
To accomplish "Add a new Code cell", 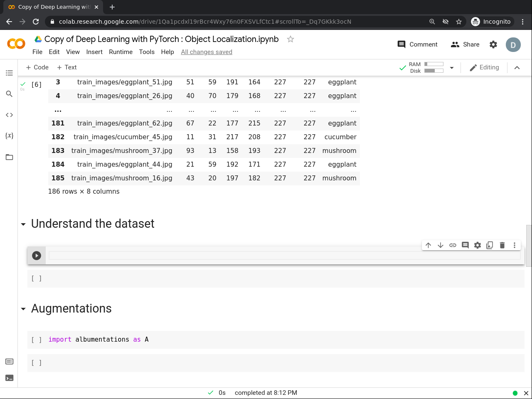I will click(x=37, y=67).
